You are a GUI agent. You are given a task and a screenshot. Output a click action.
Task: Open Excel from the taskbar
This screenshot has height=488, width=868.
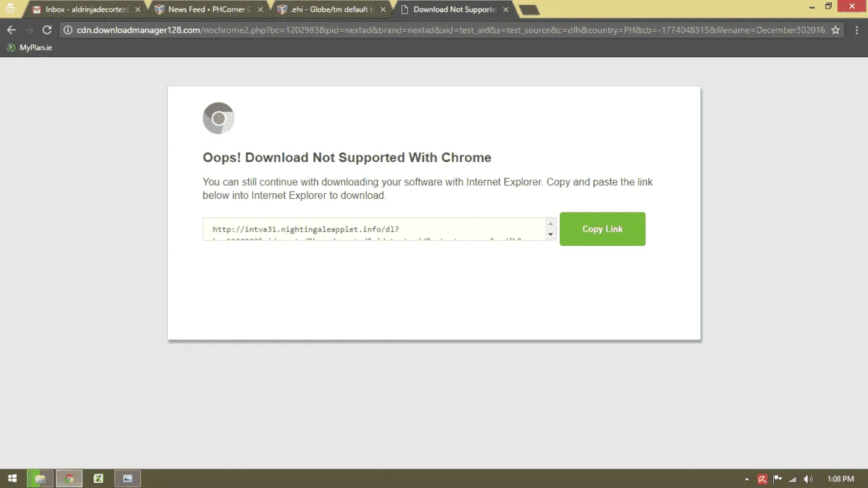point(98,479)
